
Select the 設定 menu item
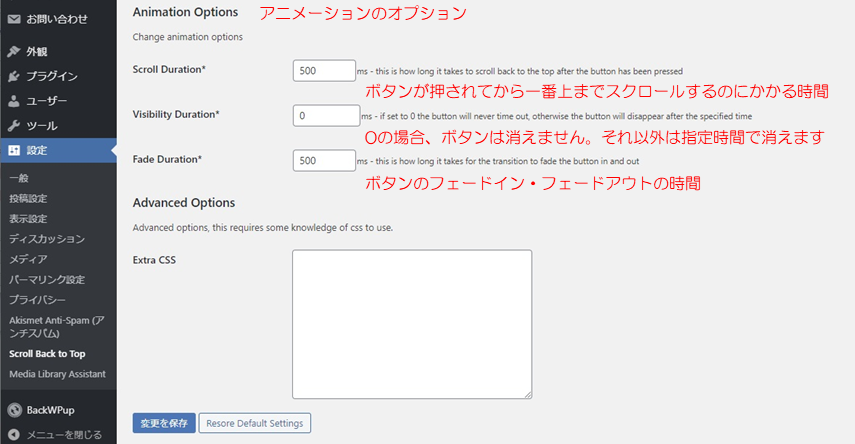58,151
